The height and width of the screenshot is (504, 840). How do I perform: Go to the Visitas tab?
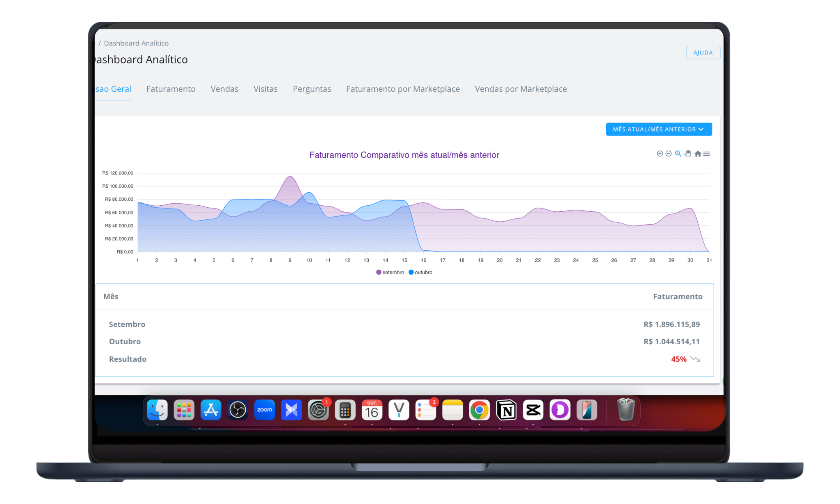(265, 89)
